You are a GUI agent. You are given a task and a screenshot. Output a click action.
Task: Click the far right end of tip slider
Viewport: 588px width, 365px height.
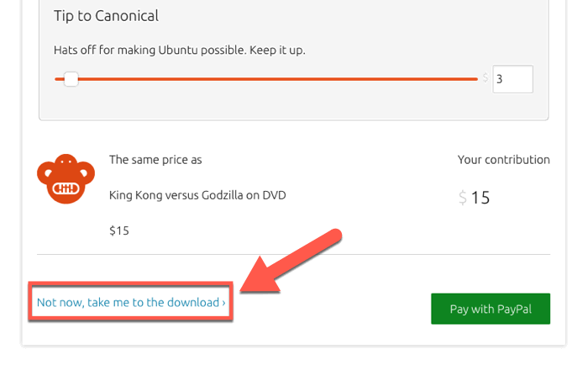(475, 79)
